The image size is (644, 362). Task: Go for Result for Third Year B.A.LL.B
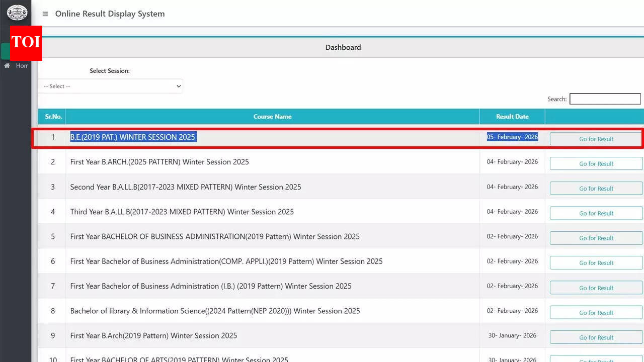tap(595, 213)
